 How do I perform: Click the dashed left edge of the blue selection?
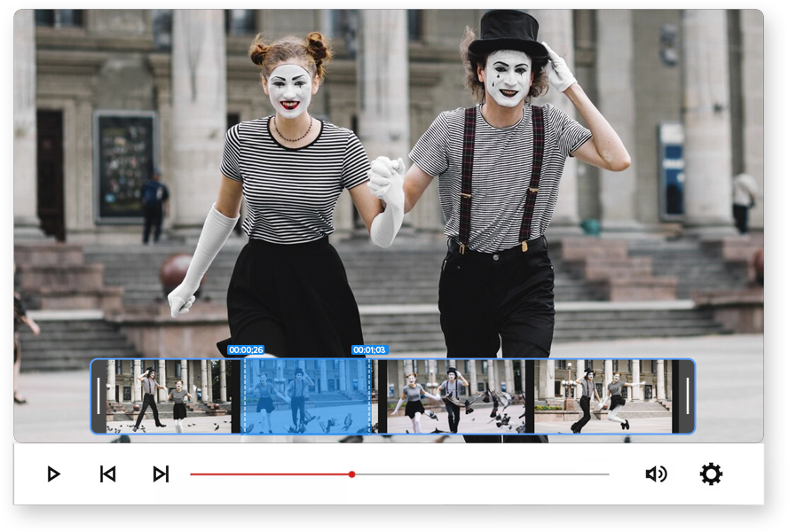tap(244, 396)
